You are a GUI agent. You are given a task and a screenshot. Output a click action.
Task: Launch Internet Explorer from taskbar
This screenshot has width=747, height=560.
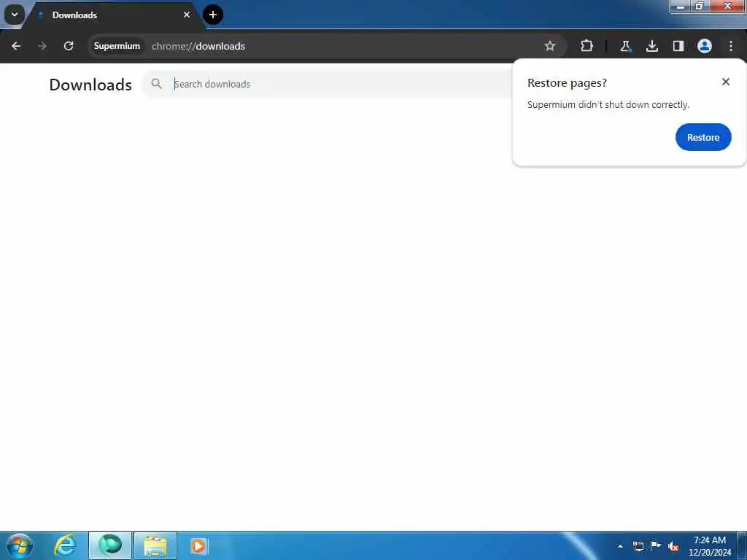tap(65, 545)
